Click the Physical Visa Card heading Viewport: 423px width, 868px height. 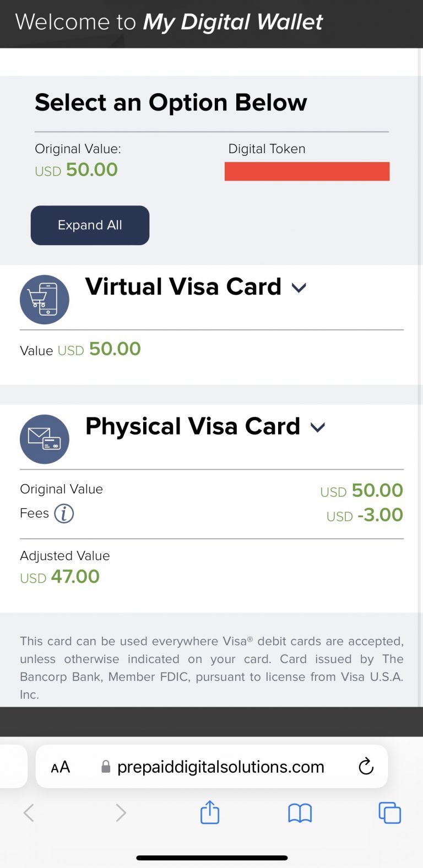(192, 427)
